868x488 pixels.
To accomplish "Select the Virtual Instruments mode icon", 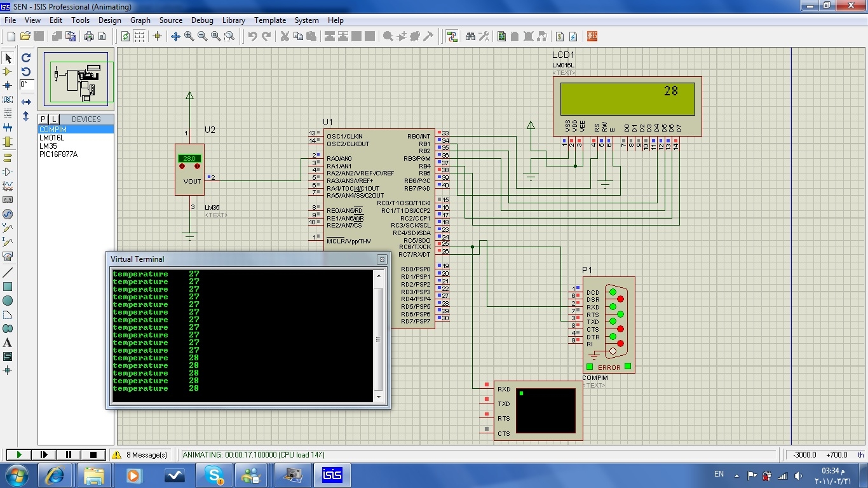I will (8, 257).
